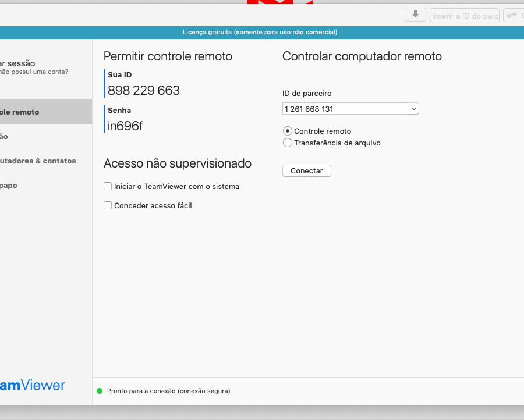
Task: Enable Iniciar o TeamViewer com o sistema
Action: point(108,186)
